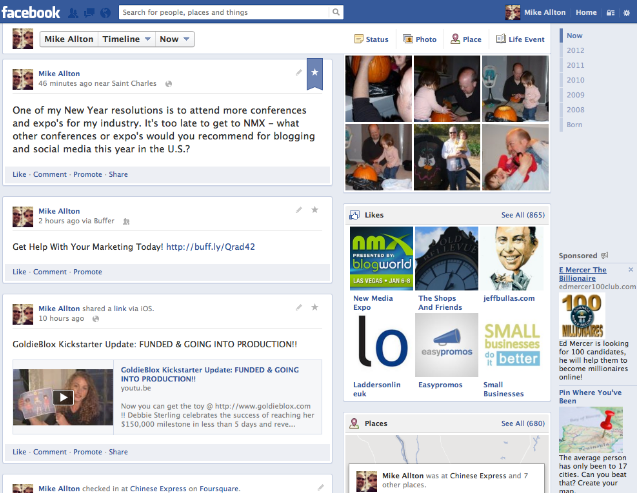Click Mike Allton profile picture beside Timeline
Screen dimensions: 637x493
[22, 39]
